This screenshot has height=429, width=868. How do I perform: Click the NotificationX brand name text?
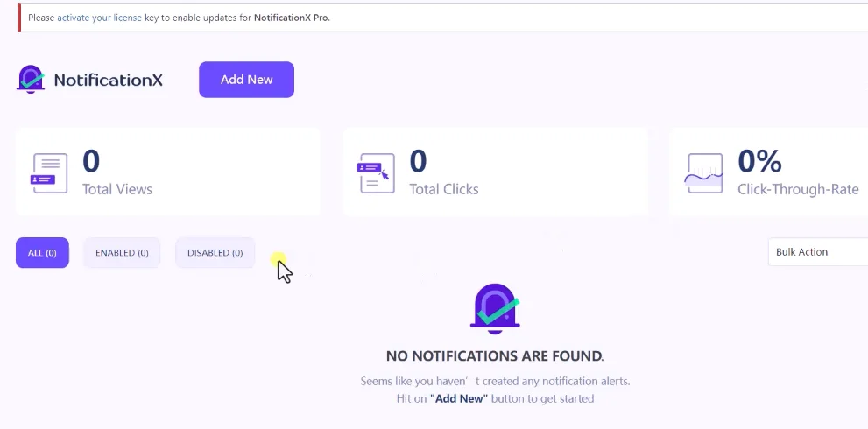click(109, 81)
